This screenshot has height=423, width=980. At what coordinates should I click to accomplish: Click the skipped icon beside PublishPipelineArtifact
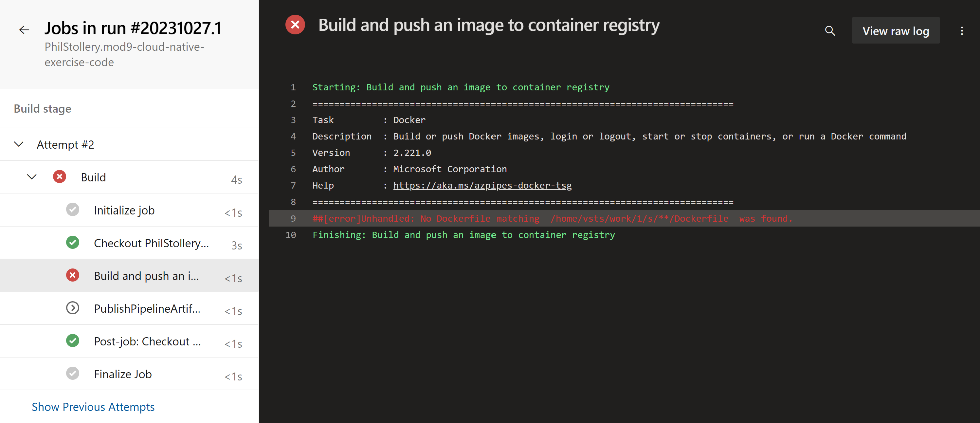coord(73,308)
